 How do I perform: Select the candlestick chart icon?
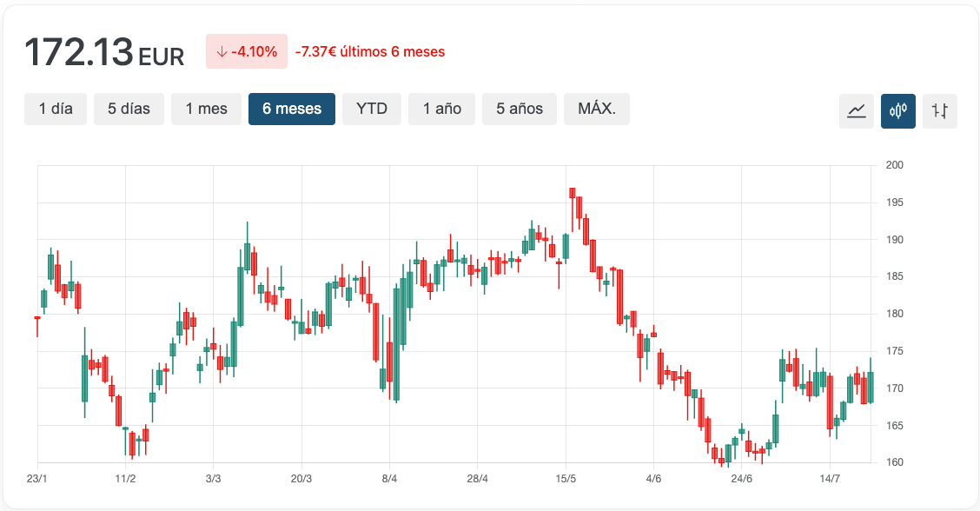click(898, 110)
